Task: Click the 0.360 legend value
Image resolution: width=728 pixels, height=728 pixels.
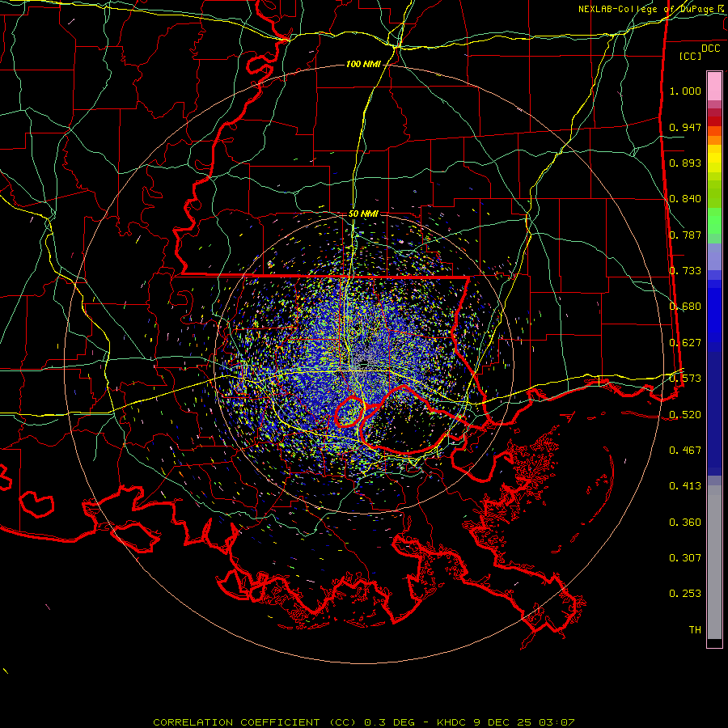Action: (685, 523)
